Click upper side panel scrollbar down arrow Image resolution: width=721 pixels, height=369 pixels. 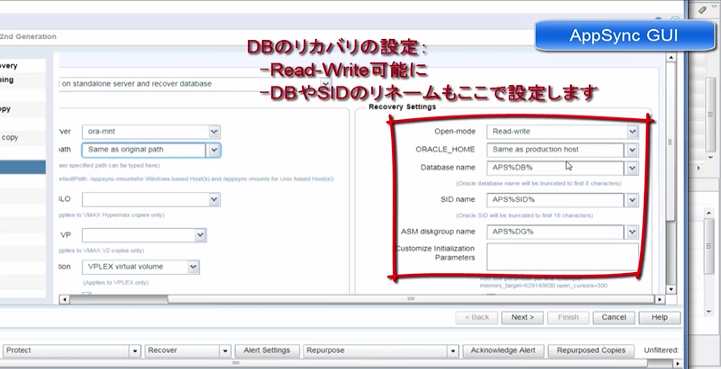coord(710,157)
